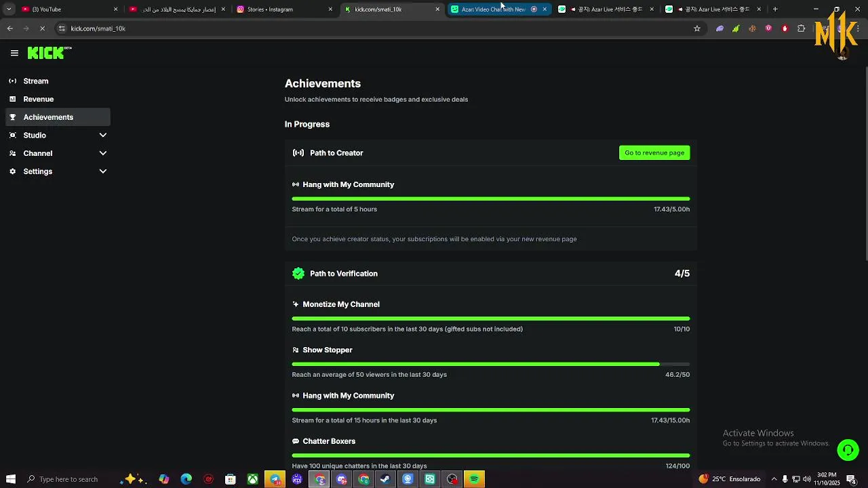Click the Windows taskbar search box
The width and height of the screenshot is (868, 488).
pyautogui.click(x=69, y=479)
